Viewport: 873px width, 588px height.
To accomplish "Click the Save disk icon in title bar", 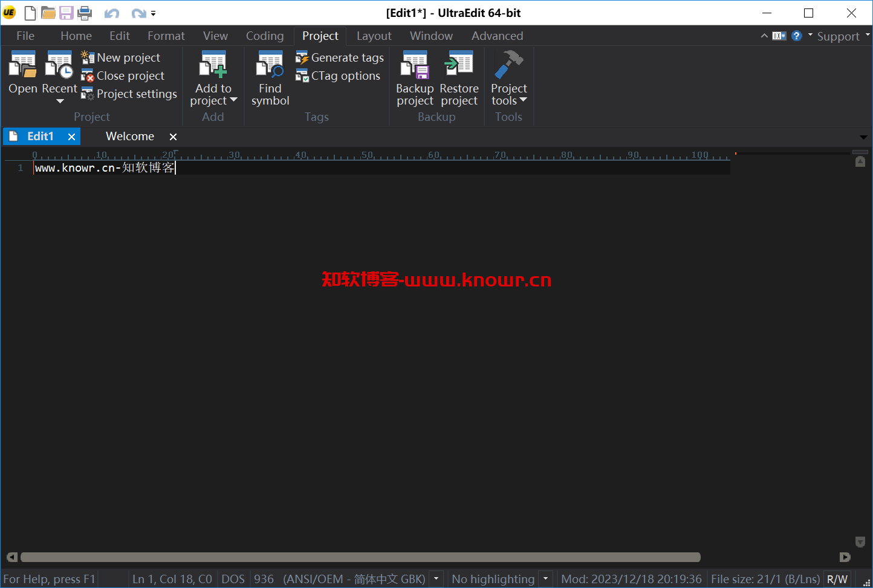I will point(66,13).
